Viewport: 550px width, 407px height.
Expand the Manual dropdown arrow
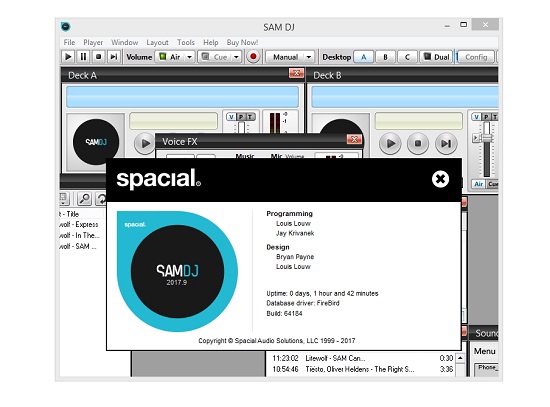pos(309,56)
